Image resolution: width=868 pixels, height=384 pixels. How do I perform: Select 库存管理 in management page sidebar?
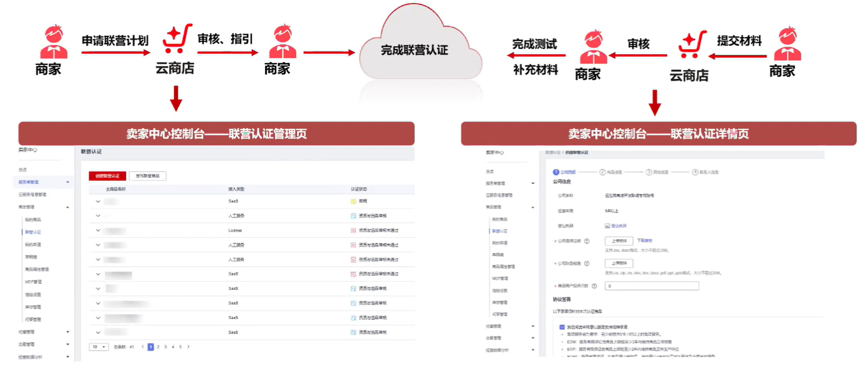click(33, 307)
